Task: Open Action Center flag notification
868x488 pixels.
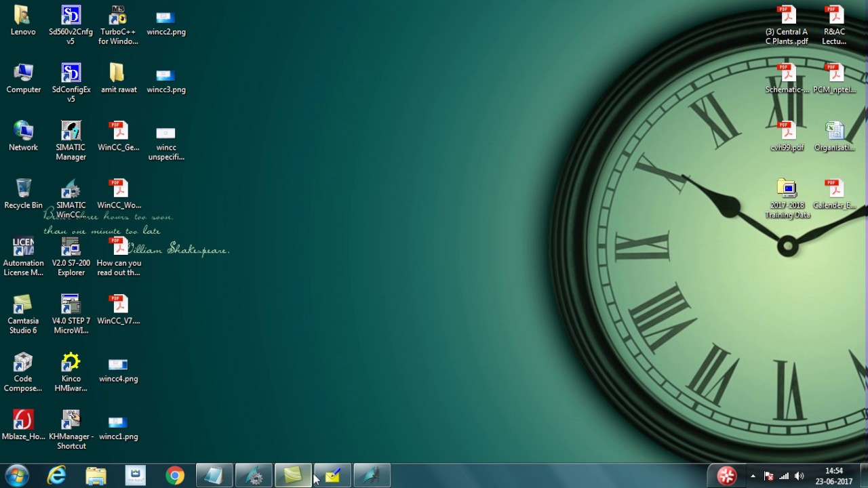Action: coord(768,476)
